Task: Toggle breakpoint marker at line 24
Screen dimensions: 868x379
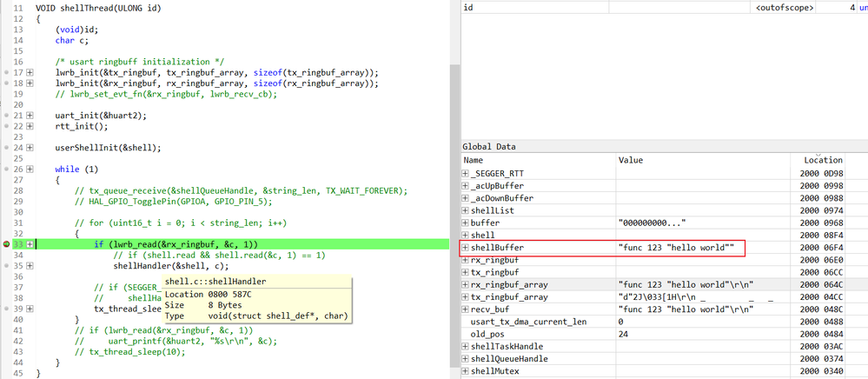Action: tap(5, 148)
